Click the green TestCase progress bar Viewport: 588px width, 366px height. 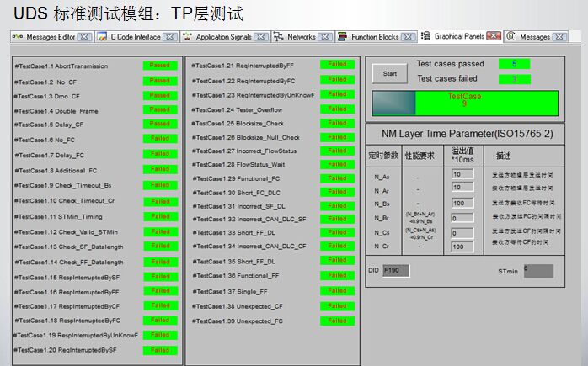click(x=477, y=101)
